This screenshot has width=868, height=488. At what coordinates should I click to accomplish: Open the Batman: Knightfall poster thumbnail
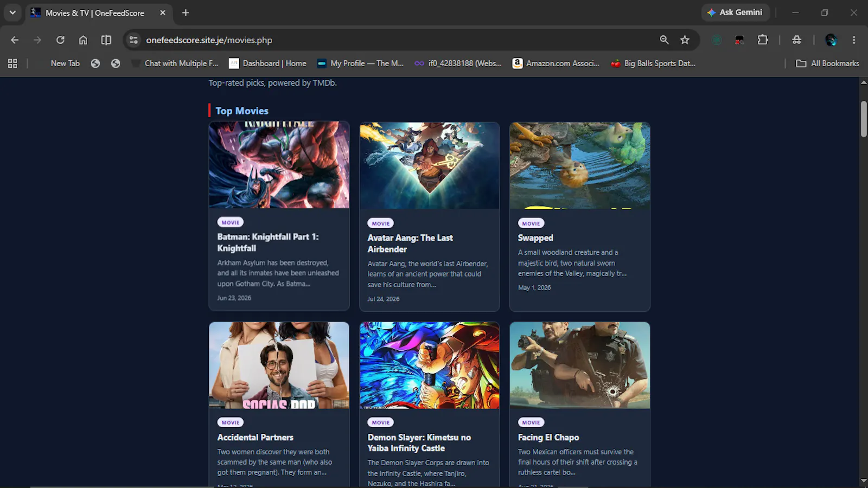(279, 165)
